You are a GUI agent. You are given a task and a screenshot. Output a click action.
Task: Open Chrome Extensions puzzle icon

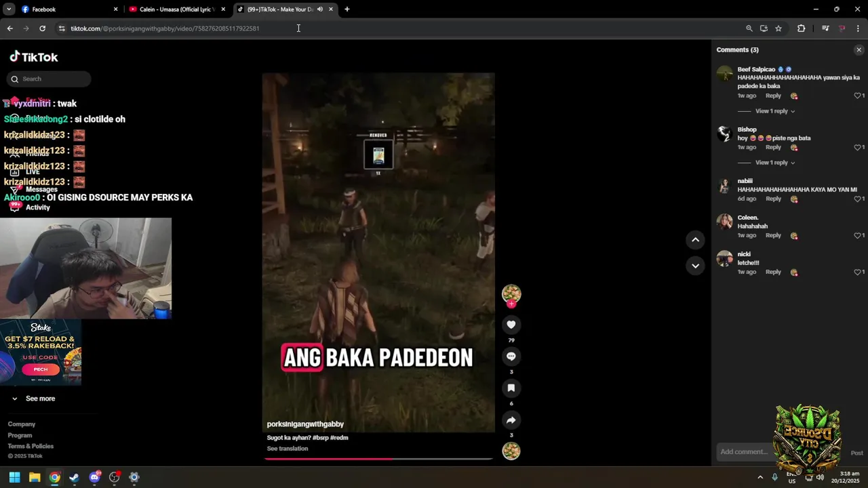(x=801, y=28)
